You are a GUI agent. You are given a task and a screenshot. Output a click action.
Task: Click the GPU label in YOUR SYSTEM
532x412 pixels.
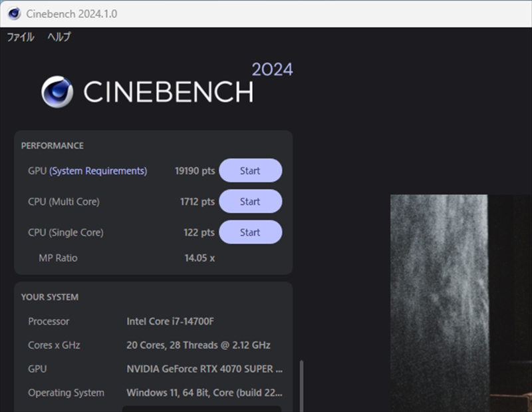[x=37, y=369]
